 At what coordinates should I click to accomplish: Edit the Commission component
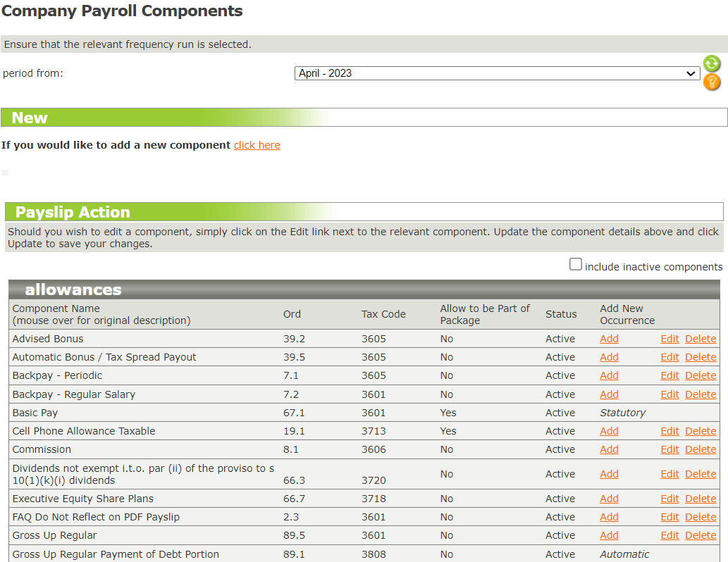(x=670, y=449)
